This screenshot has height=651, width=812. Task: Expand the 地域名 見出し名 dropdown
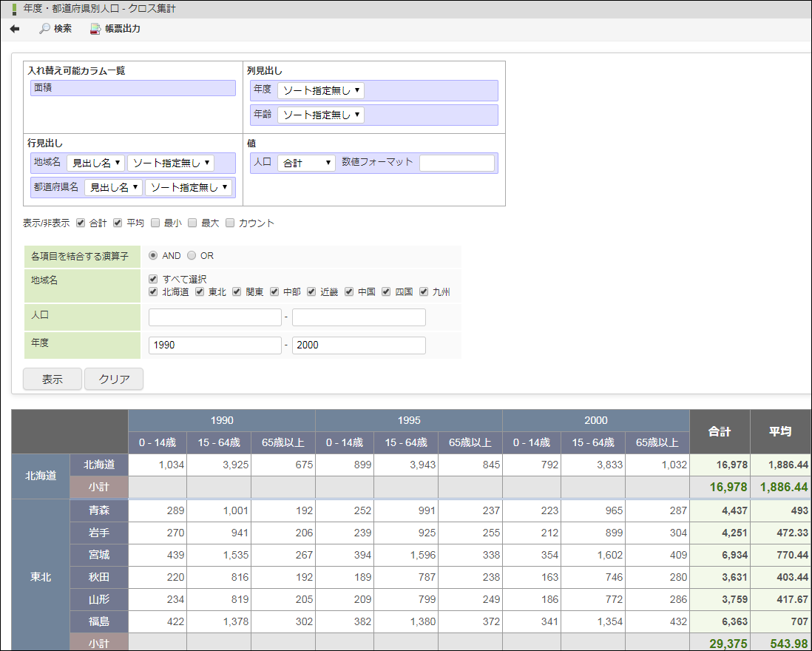point(96,163)
